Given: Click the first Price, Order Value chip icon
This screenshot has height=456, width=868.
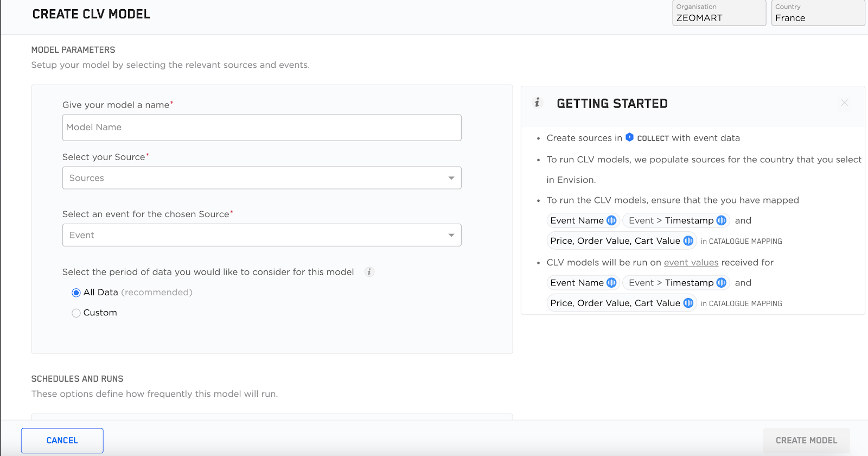Looking at the screenshot, I should (x=688, y=241).
